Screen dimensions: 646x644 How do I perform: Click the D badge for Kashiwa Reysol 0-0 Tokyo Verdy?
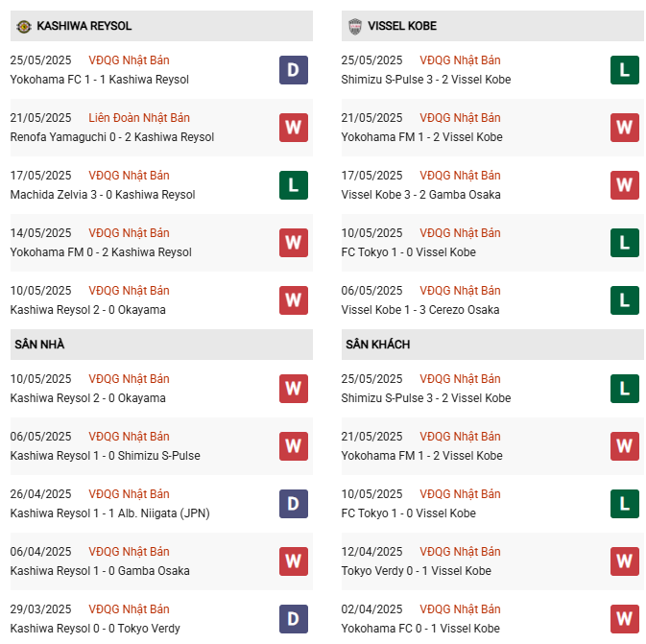[294, 619]
